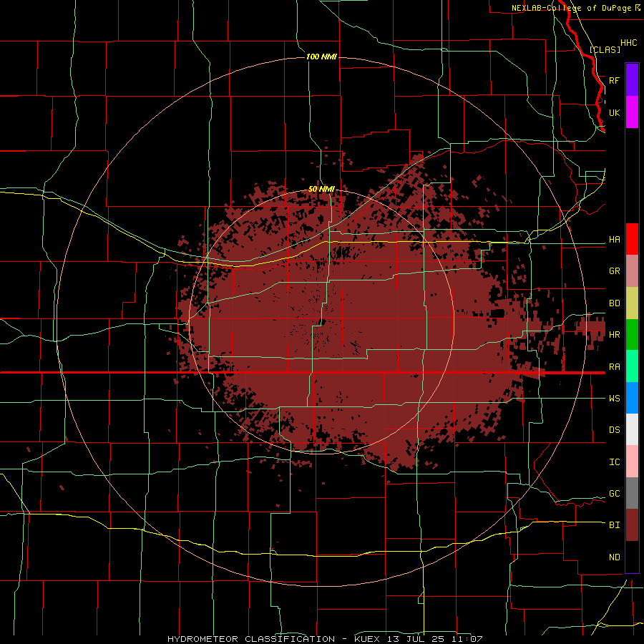Click the 'UK' legend label

click(x=614, y=112)
